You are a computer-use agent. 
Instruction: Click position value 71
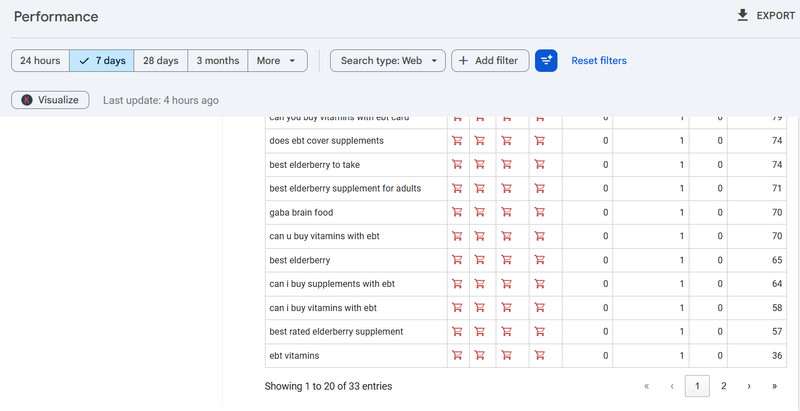pyautogui.click(x=777, y=189)
